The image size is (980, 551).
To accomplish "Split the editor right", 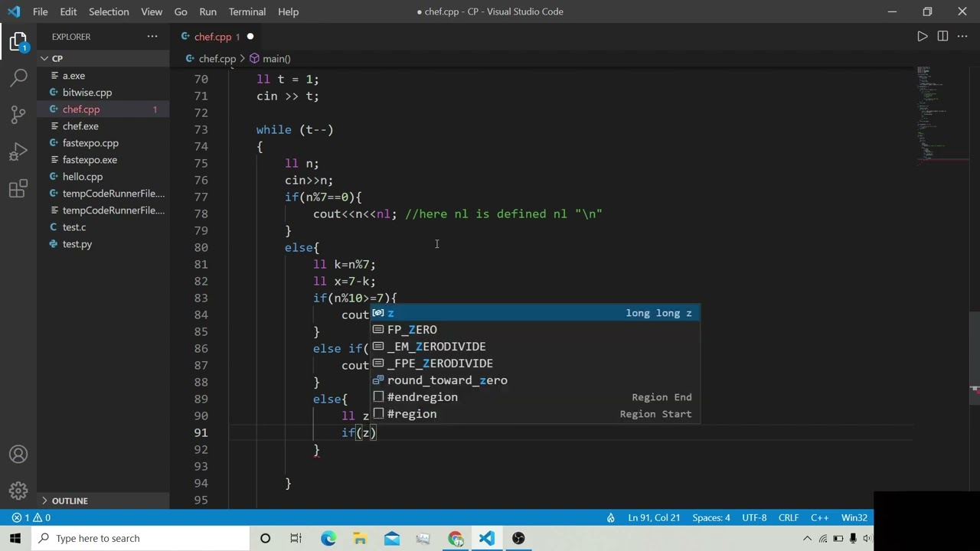I will (942, 37).
